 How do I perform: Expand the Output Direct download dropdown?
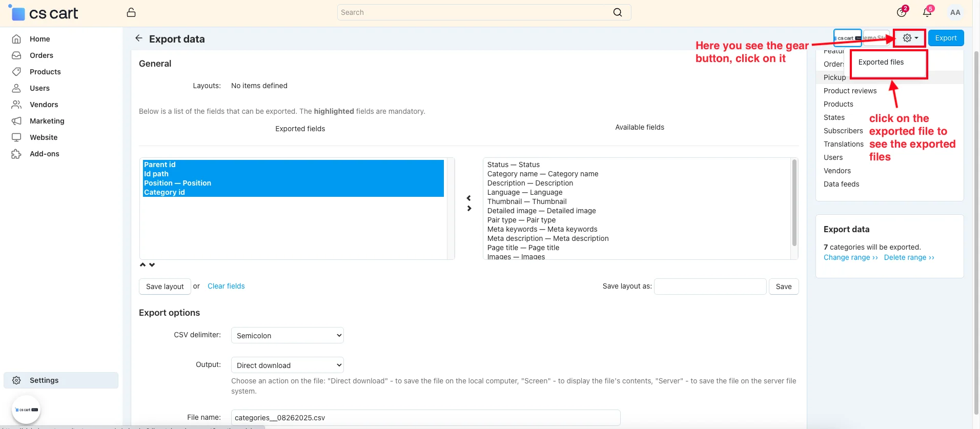287,365
